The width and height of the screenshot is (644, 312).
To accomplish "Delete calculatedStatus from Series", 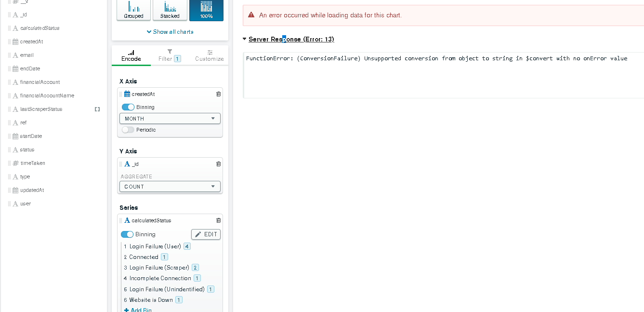I will [218, 220].
